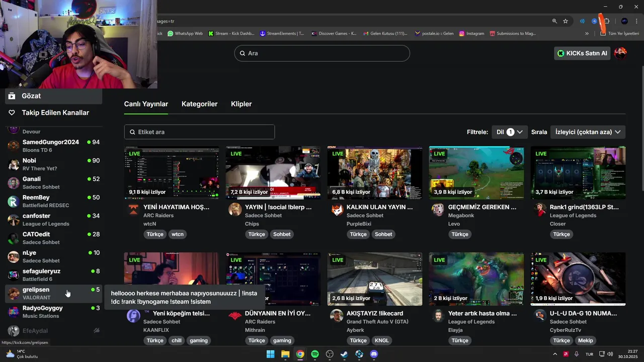Open canfoster channel in sidebar
This screenshot has width=644, height=362.
(53, 220)
